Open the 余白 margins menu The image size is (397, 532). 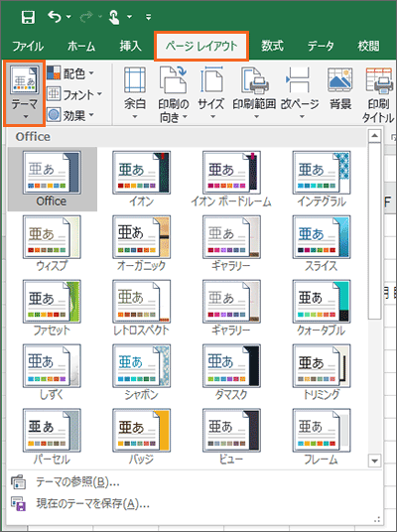point(135,93)
